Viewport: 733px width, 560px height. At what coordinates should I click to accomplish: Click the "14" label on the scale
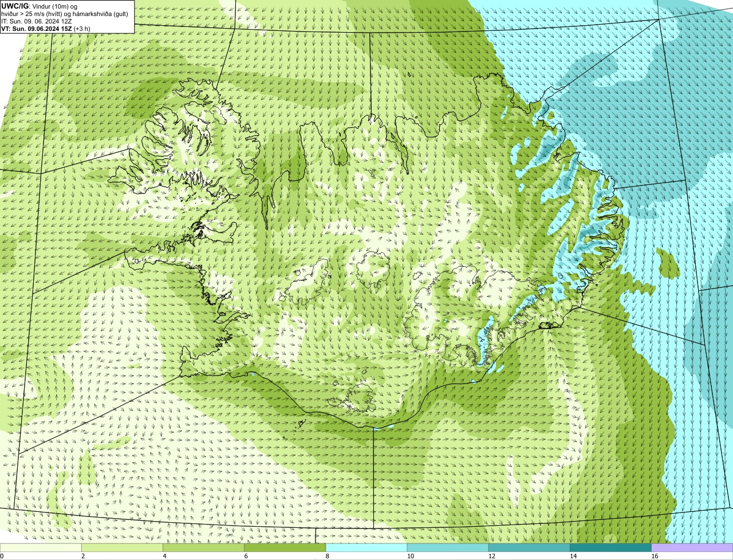coord(573,556)
